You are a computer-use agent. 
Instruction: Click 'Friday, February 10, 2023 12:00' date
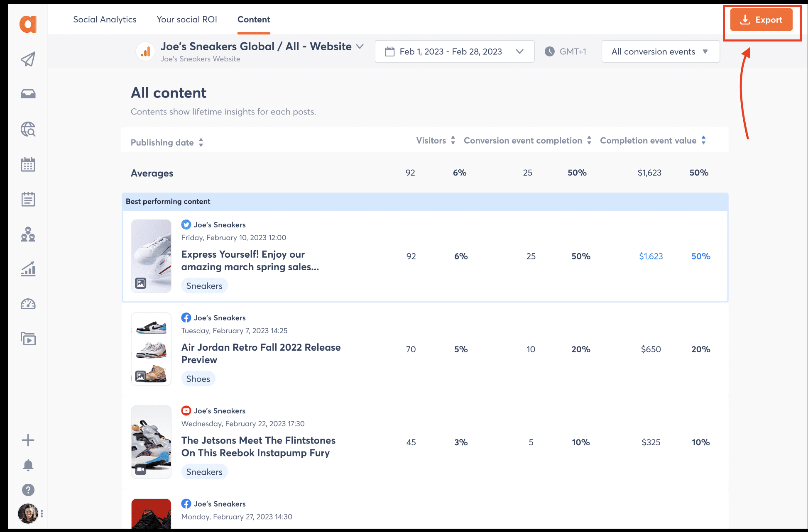tap(234, 237)
